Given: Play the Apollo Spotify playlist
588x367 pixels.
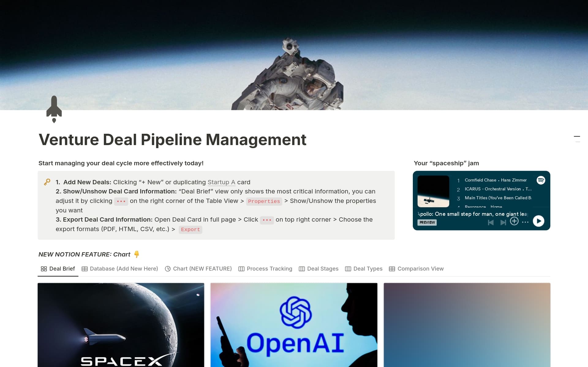Looking at the screenshot, I should pyautogui.click(x=539, y=221).
